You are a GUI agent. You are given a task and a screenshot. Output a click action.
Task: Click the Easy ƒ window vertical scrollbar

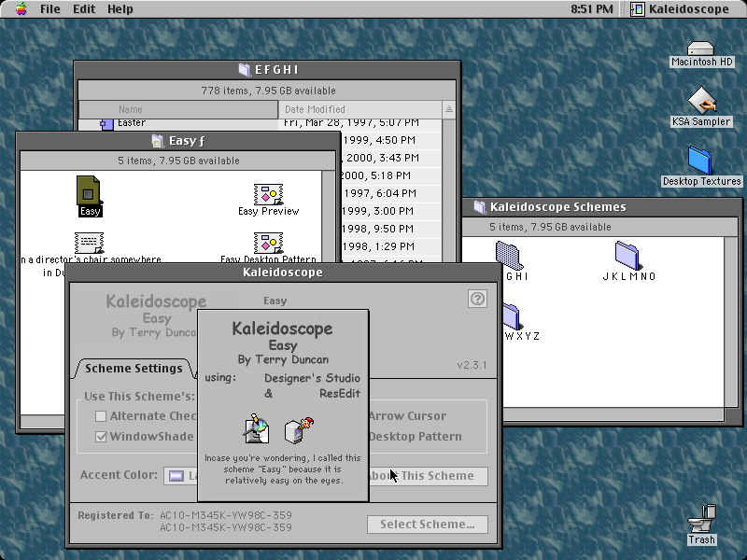[x=329, y=217]
